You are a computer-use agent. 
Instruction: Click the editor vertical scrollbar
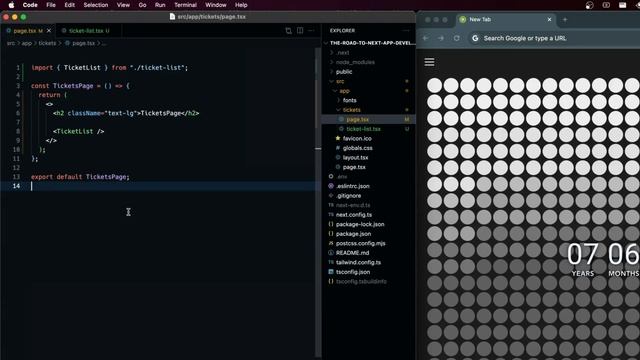coord(318,203)
